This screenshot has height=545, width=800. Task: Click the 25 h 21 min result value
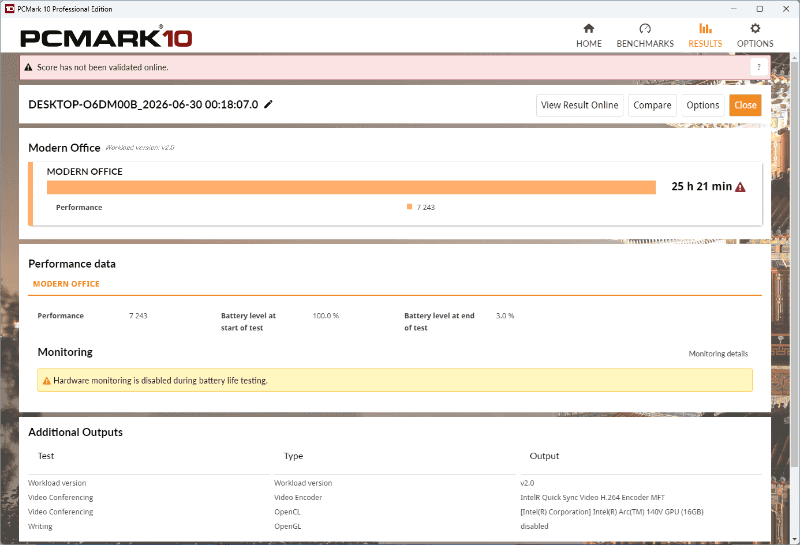702,187
